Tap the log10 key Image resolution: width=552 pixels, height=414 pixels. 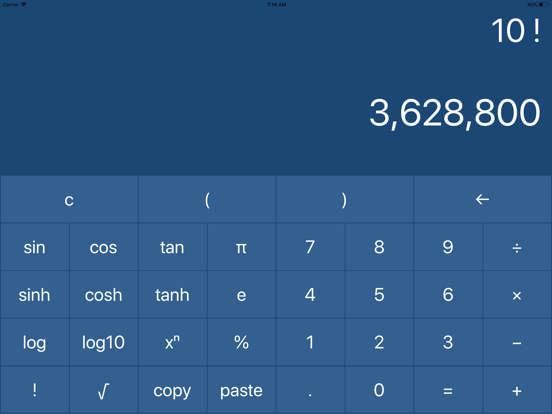[104, 342]
